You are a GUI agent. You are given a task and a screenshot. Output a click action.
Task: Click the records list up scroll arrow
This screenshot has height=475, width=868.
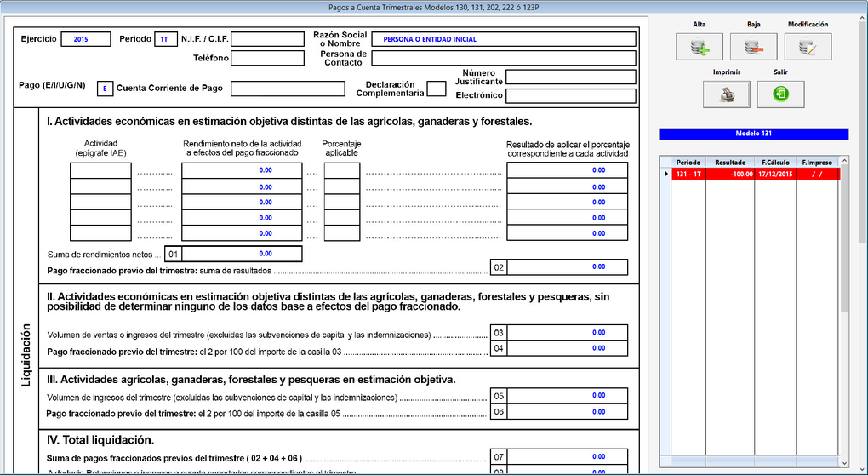tap(844, 161)
